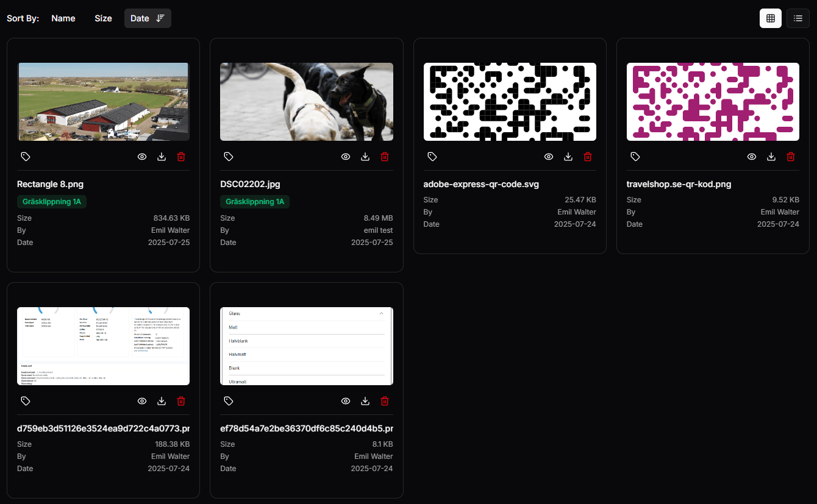Click Gräsklippning 1A tag on DSC02202.jpg

click(255, 202)
